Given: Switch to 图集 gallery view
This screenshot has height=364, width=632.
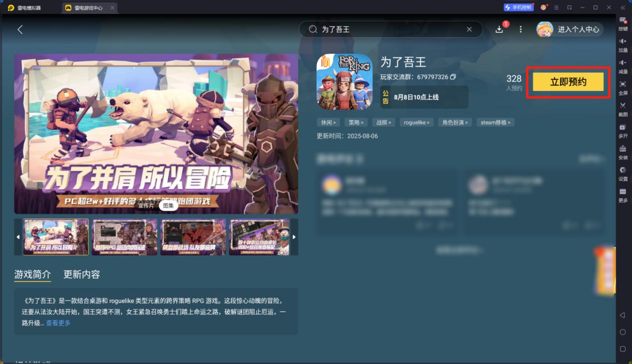Looking at the screenshot, I should coord(168,205).
